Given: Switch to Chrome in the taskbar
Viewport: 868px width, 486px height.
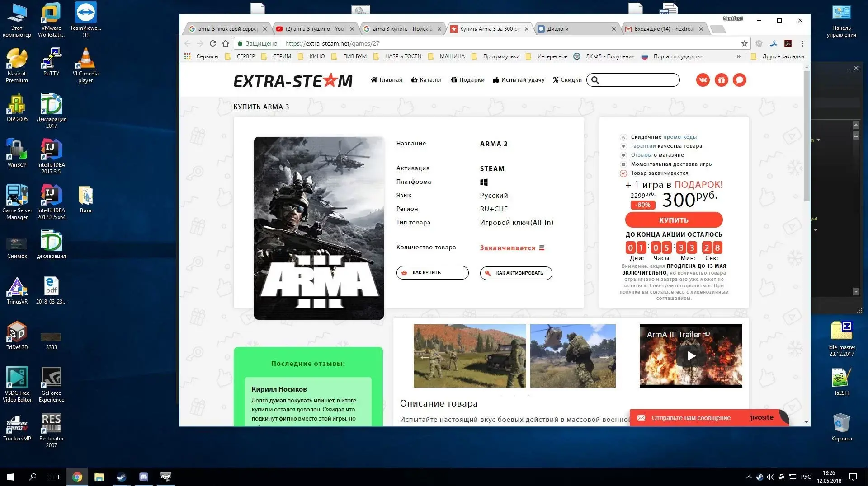Looking at the screenshot, I should click(77, 477).
